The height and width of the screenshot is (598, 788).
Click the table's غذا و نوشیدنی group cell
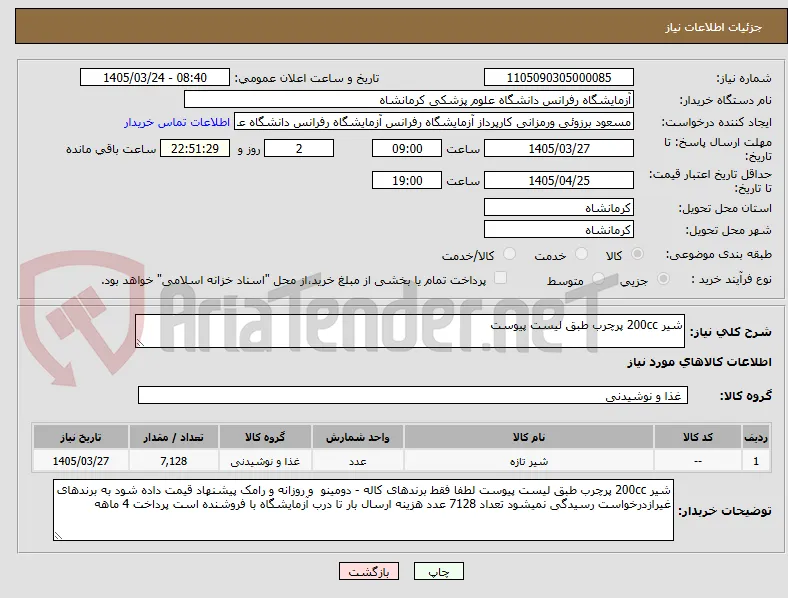[265, 461]
